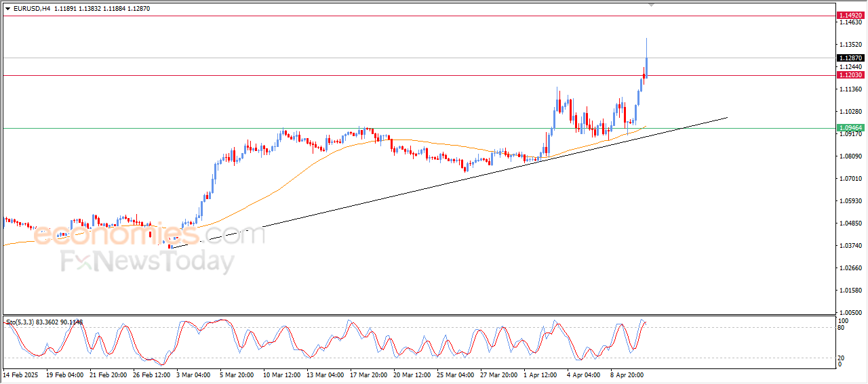Screen dimensions: 868x384
Task: Select the current price label 1.12870
Action: pos(850,58)
